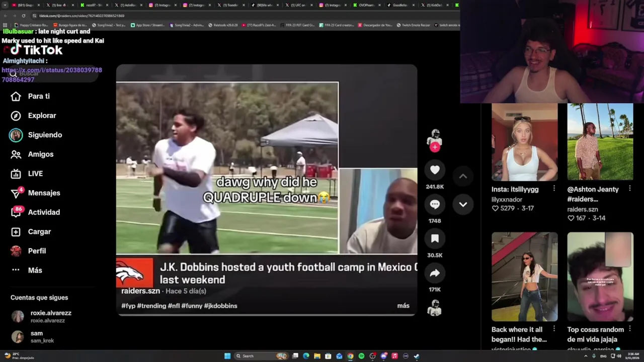Image resolution: width=644 pixels, height=362 pixels.
Task: Open the raiders.szn username under the Jeanty video
Action: pos(583,209)
